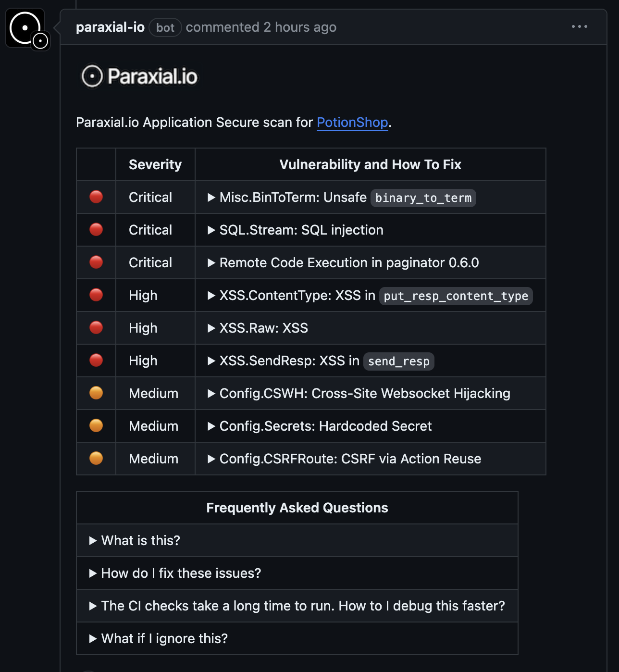Screen dimensions: 619x672
Task: Click the paraxial-io bot avatar
Action: click(x=25, y=28)
